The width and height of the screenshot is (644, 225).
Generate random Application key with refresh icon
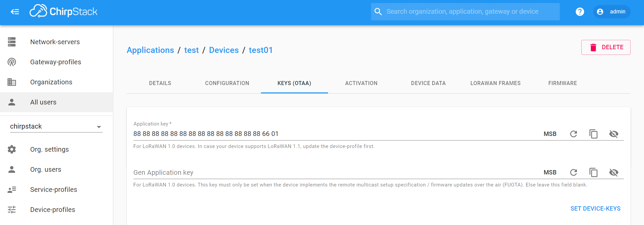pos(574,134)
